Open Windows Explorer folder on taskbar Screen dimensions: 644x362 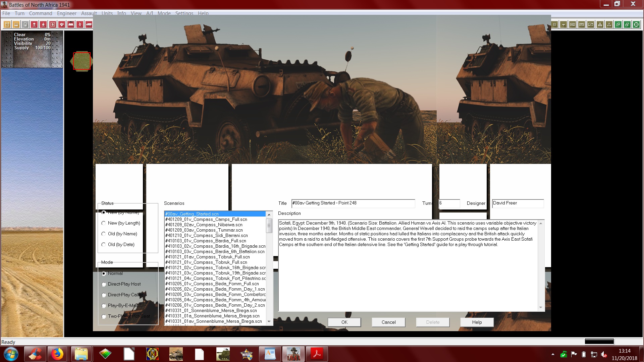[x=81, y=354]
